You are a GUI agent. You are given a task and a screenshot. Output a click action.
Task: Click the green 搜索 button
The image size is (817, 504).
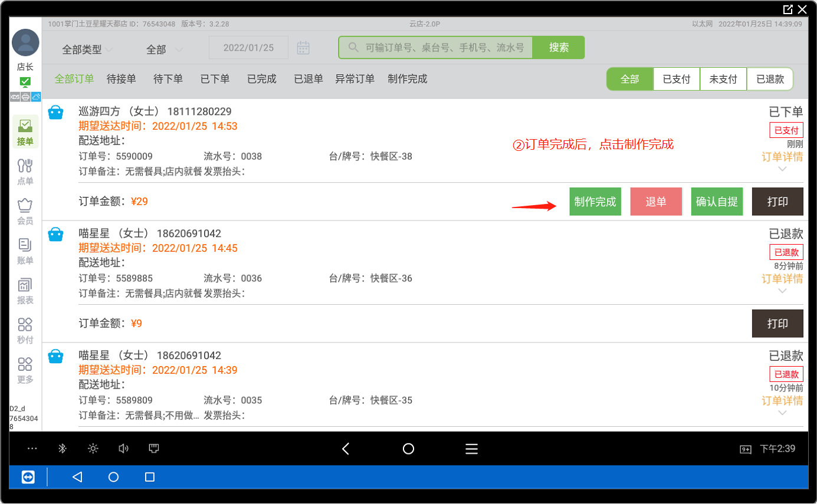pyautogui.click(x=559, y=48)
